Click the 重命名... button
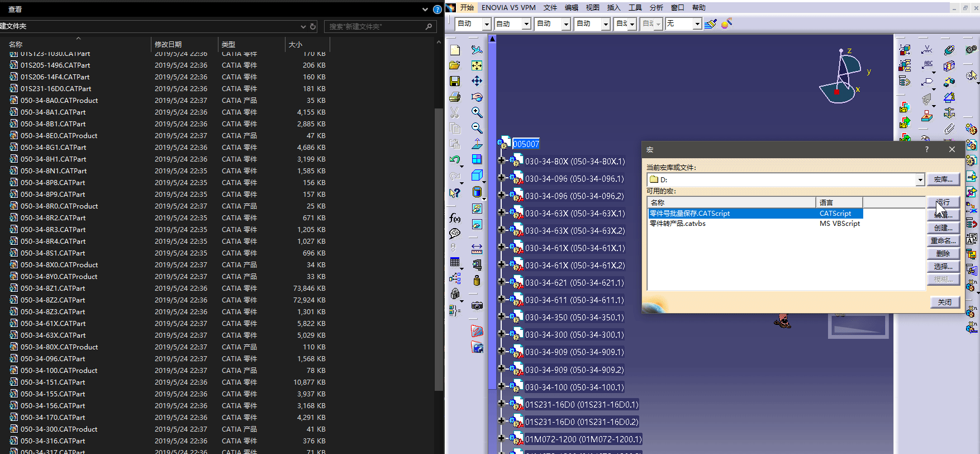This screenshot has height=454, width=980. (943, 241)
